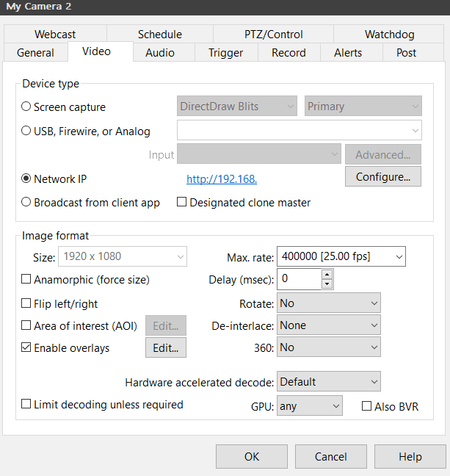Click the Configure... button
Viewport: 450px width, 476px height.
pyautogui.click(x=382, y=177)
